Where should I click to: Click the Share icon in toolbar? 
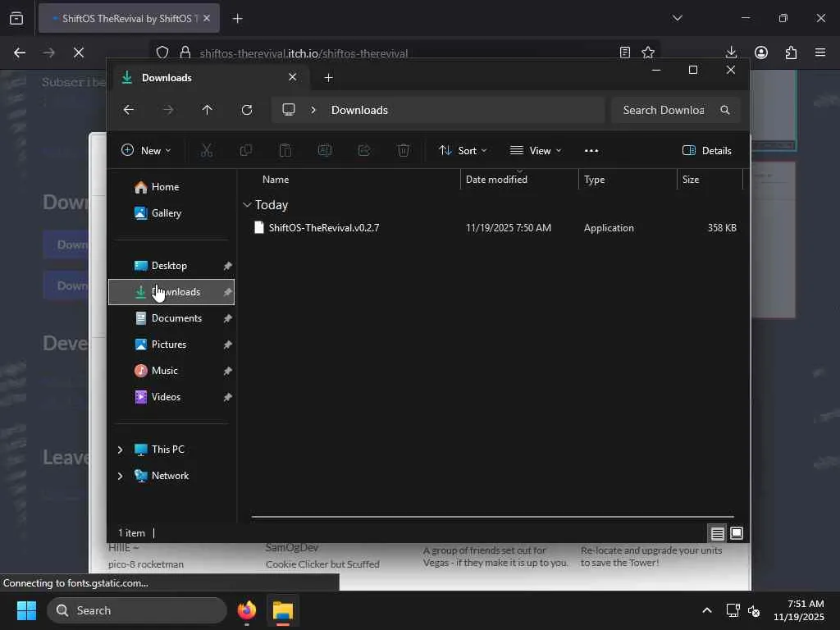point(364,151)
